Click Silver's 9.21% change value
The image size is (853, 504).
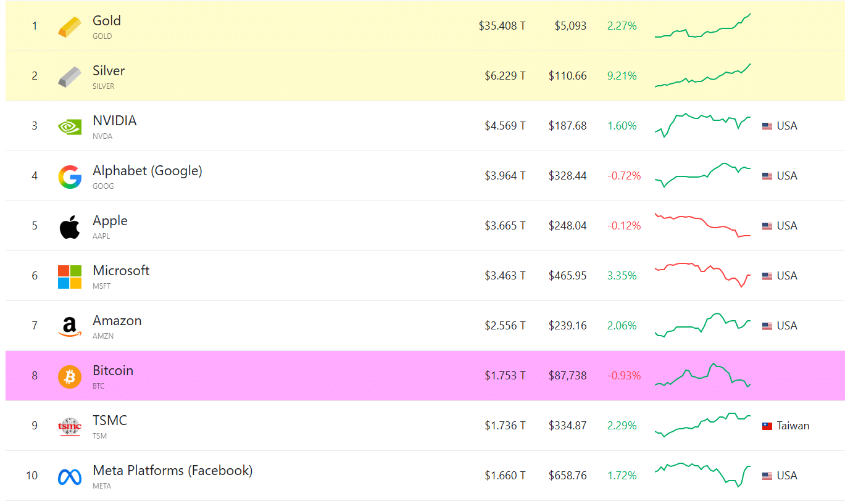click(x=622, y=76)
